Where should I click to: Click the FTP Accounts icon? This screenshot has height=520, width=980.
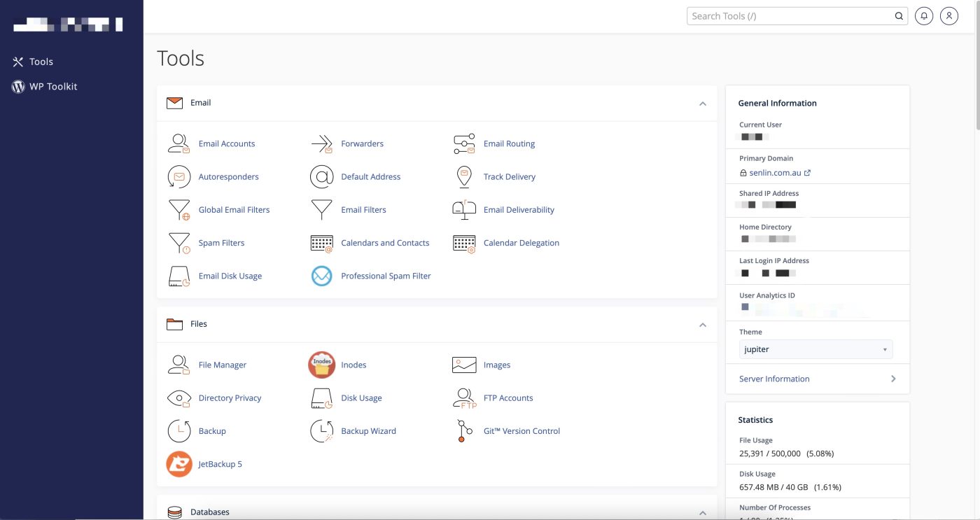(463, 398)
